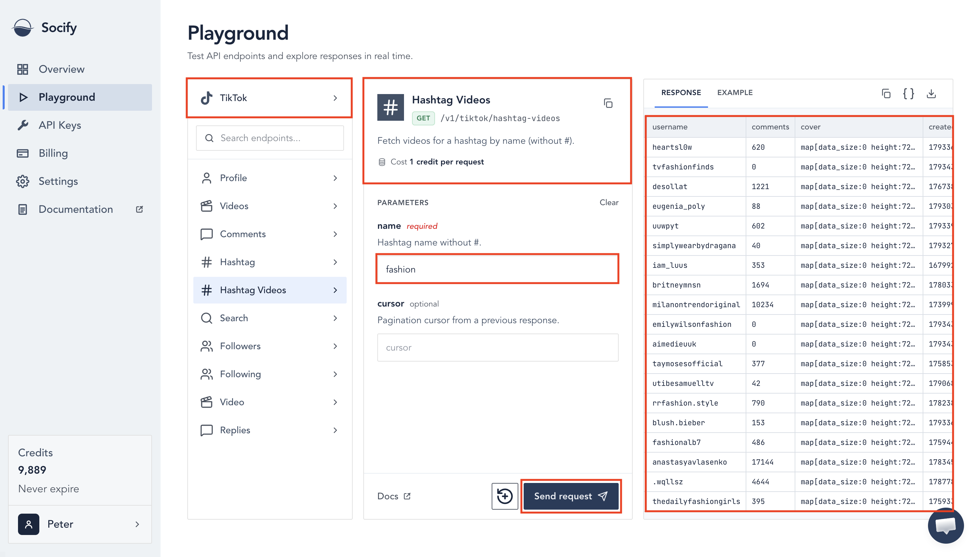Viewport: 980px width, 557px height.
Task: Click the cursor parameter input
Action: pos(497,347)
